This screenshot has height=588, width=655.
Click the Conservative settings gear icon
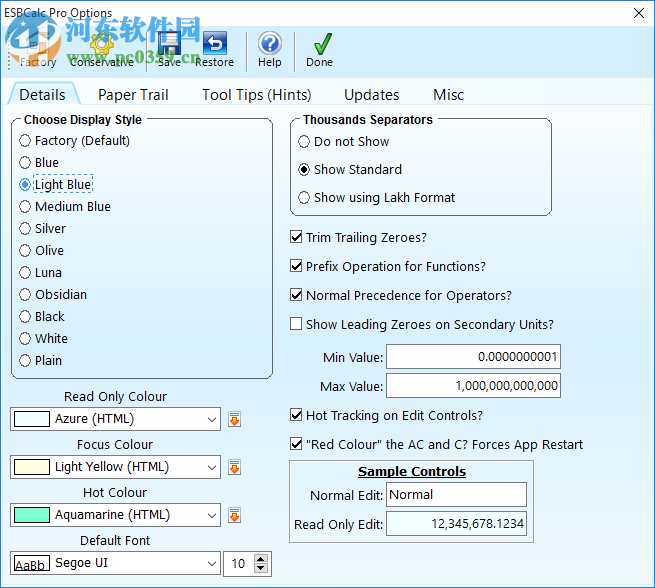coord(102,44)
